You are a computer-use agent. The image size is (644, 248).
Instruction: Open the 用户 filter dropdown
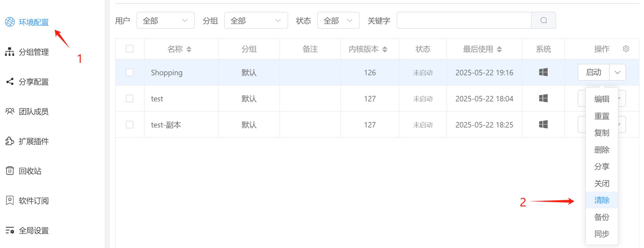click(165, 20)
